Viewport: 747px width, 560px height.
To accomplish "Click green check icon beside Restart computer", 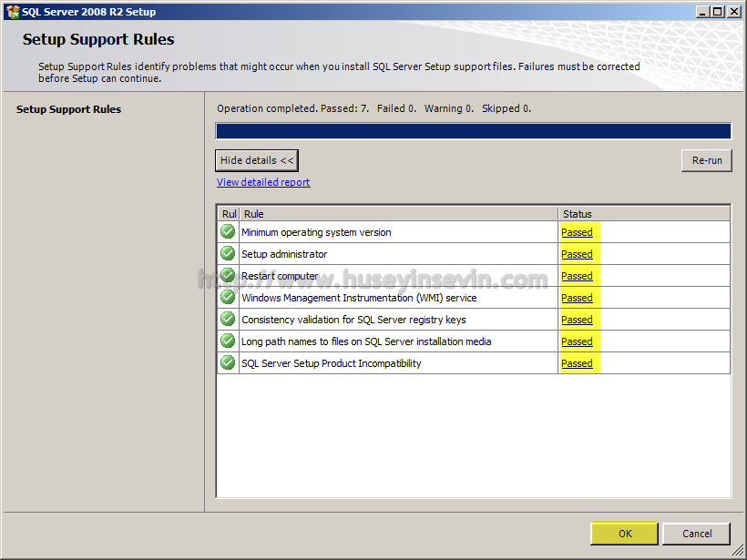I will point(228,275).
